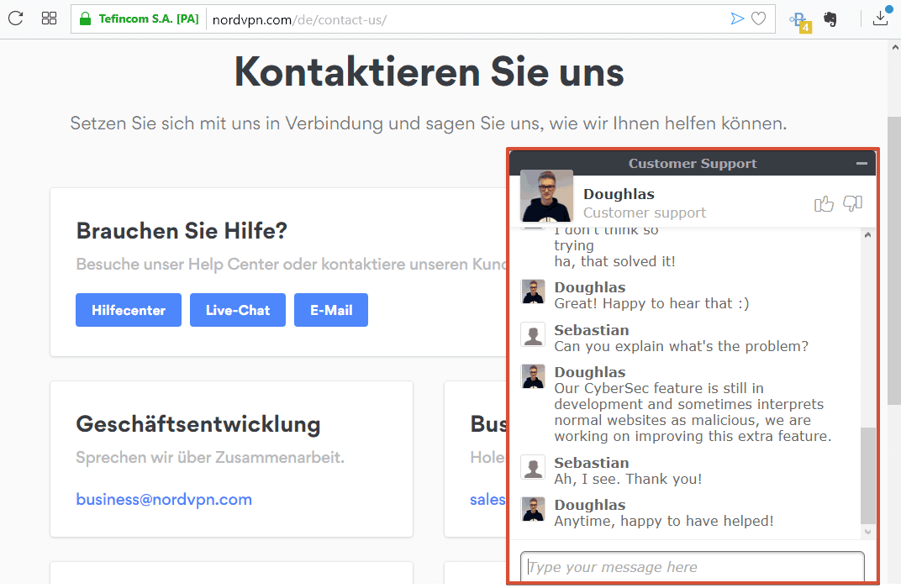
Task: Rate the chat with thumbs down
Action: point(853,203)
